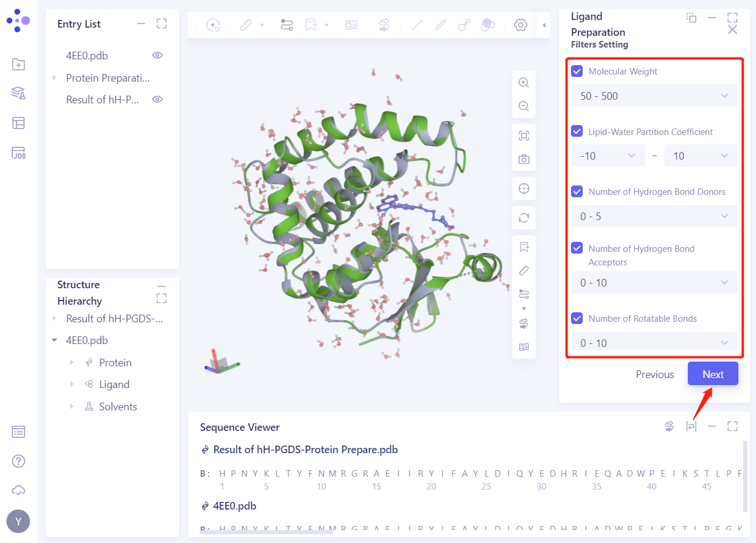Click the zoom in magnifier icon
The width and height of the screenshot is (756, 543).
pyautogui.click(x=523, y=83)
